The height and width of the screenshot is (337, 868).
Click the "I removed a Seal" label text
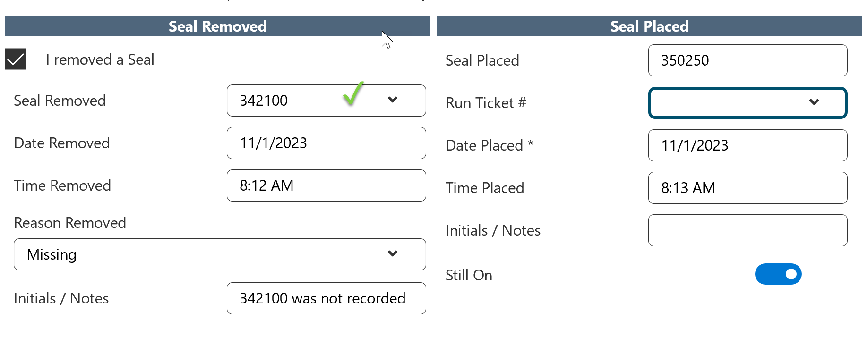(100, 60)
